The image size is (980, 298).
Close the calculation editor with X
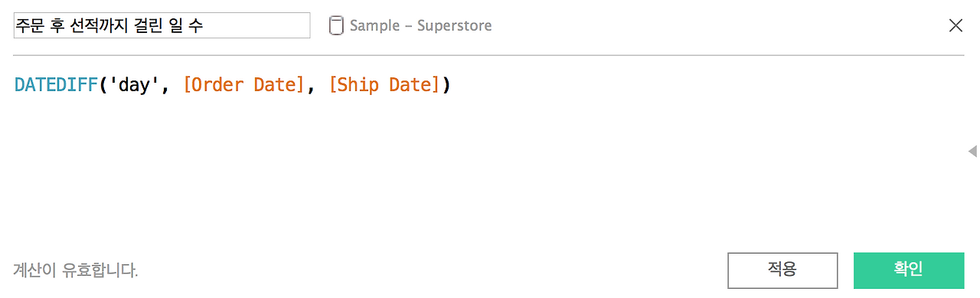click(x=955, y=25)
